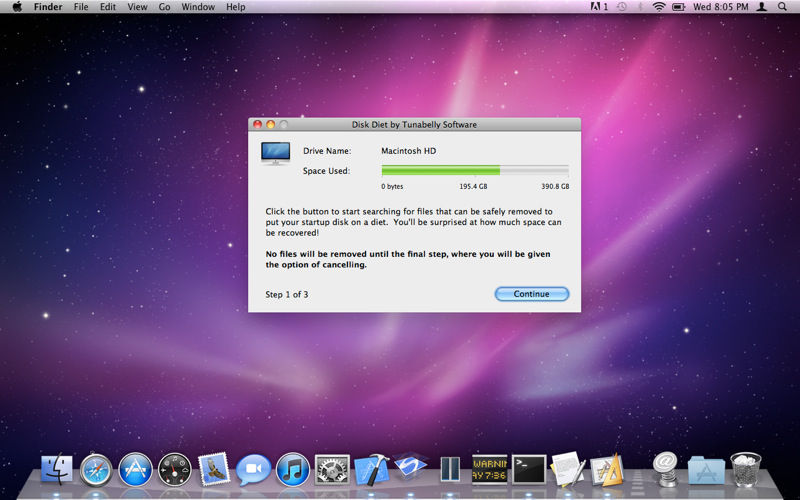
Task: Click the Disk Diet window title bar
Action: click(414, 124)
